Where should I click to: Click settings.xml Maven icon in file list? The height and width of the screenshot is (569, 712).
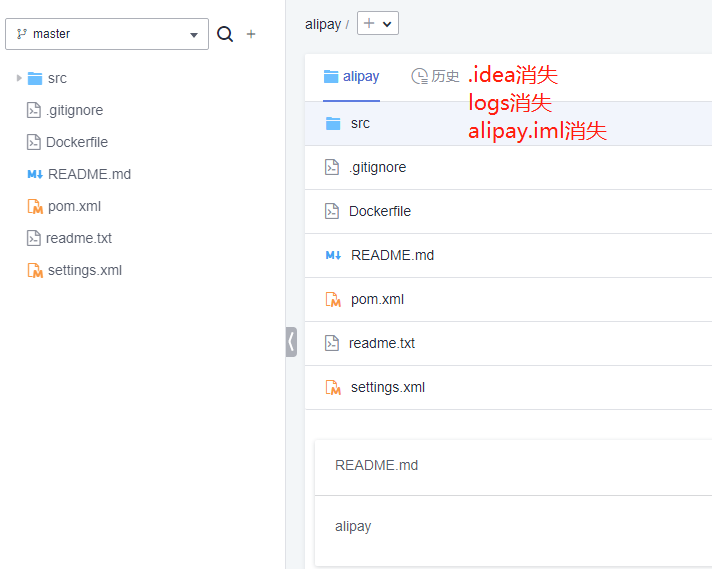tap(333, 387)
